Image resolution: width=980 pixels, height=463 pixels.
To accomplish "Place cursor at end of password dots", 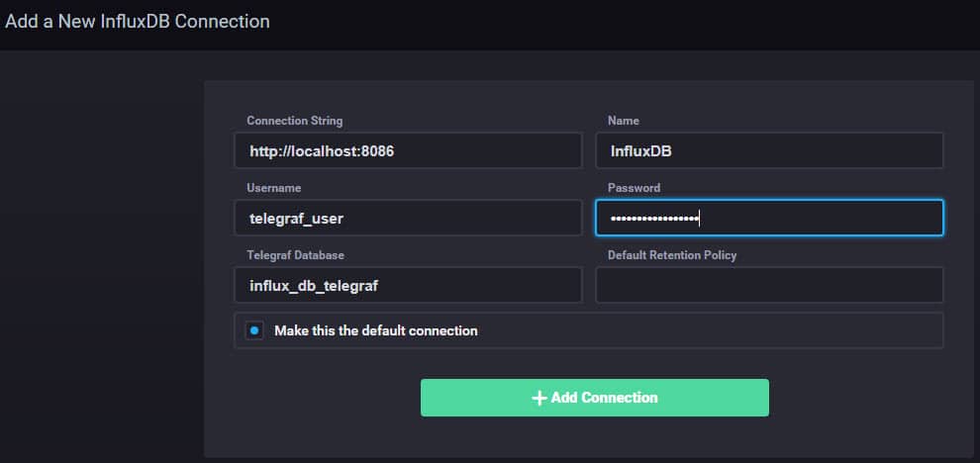I will (x=699, y=219).
